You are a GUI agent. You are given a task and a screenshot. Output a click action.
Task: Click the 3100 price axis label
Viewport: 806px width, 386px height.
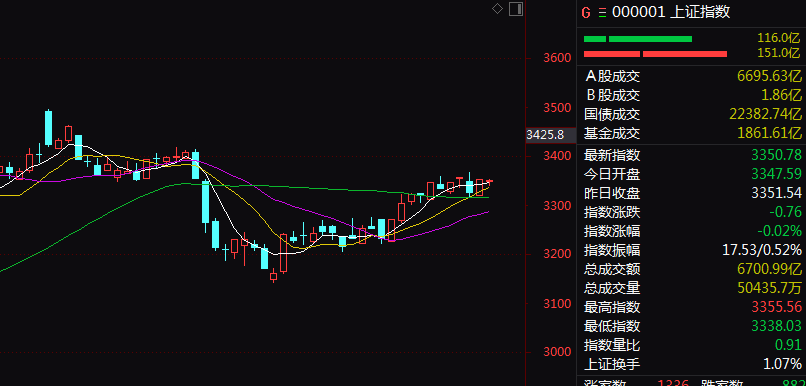point(558,304)
